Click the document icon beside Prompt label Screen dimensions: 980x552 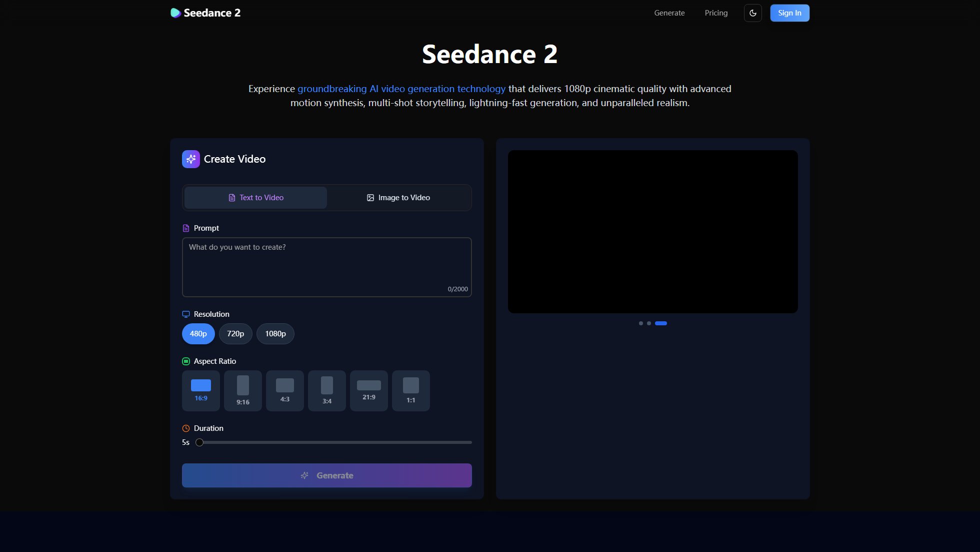[185, 228]
